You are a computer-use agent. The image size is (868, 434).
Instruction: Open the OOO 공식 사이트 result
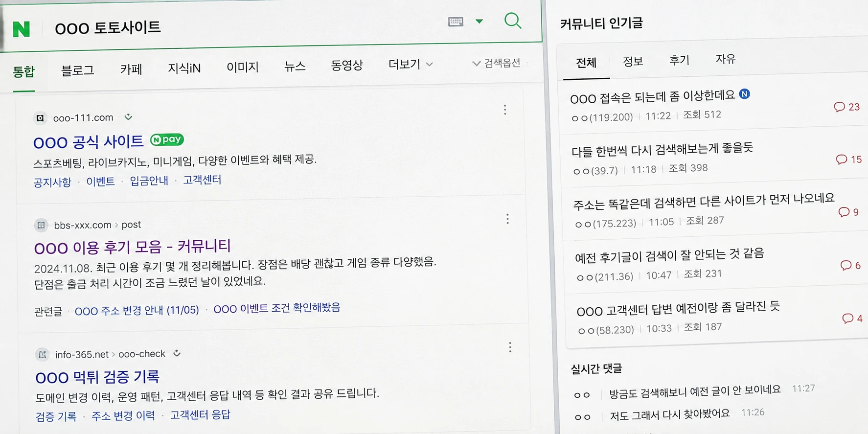tap(88, 142)
